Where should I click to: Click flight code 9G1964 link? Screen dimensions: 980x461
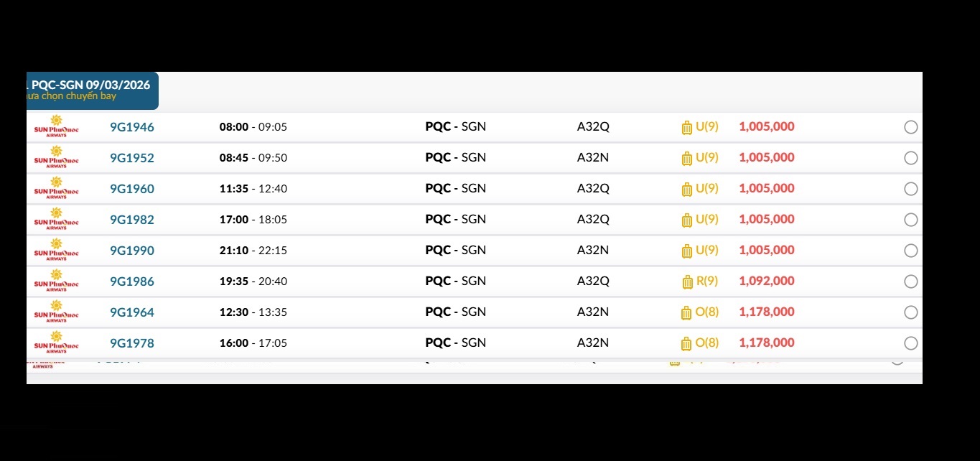coord(132,312)
